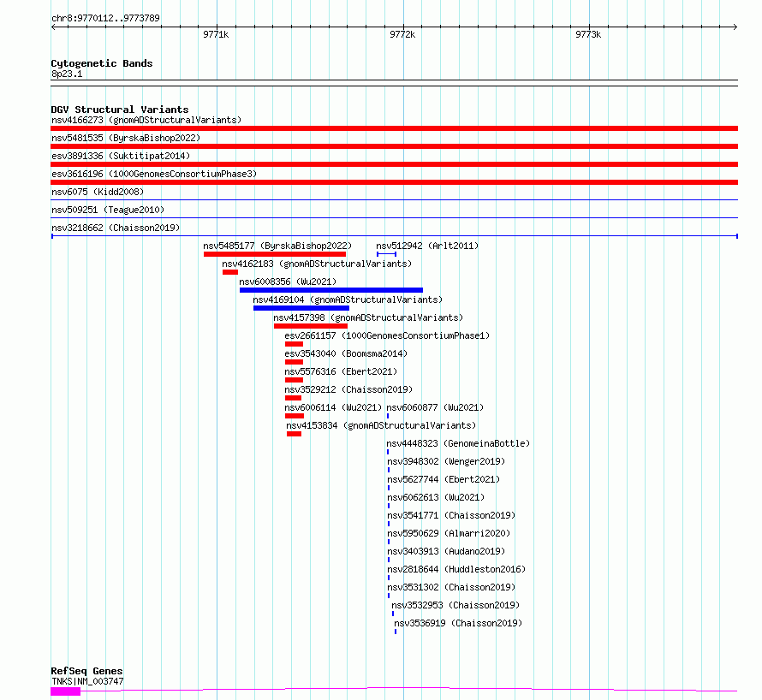Viewport: 762px width, 700px height.
Task: Select the esv3543040 Boomsma2014 label
Action: pos(346,353)
